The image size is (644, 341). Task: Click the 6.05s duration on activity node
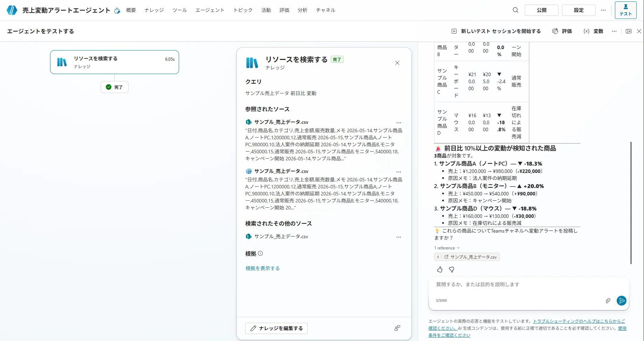(x=170, y=59)
